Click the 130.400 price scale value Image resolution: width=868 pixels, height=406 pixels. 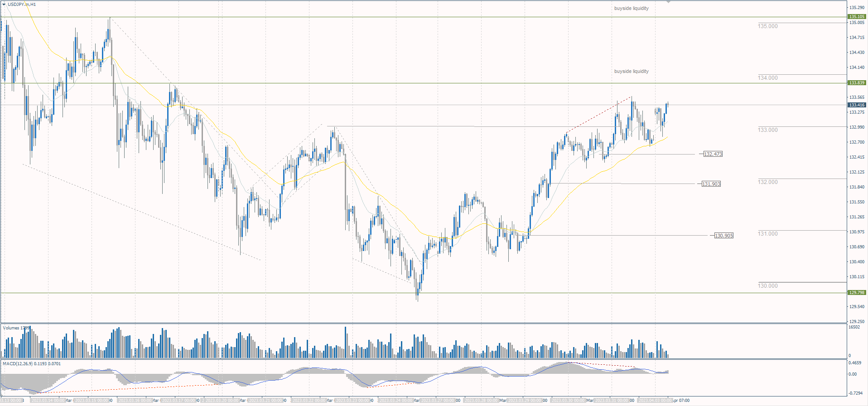857,262
